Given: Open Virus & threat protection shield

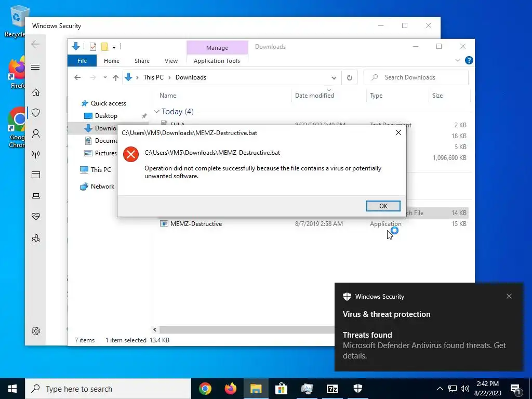Looking at the screenshot, I should click(x=36, y=113).
